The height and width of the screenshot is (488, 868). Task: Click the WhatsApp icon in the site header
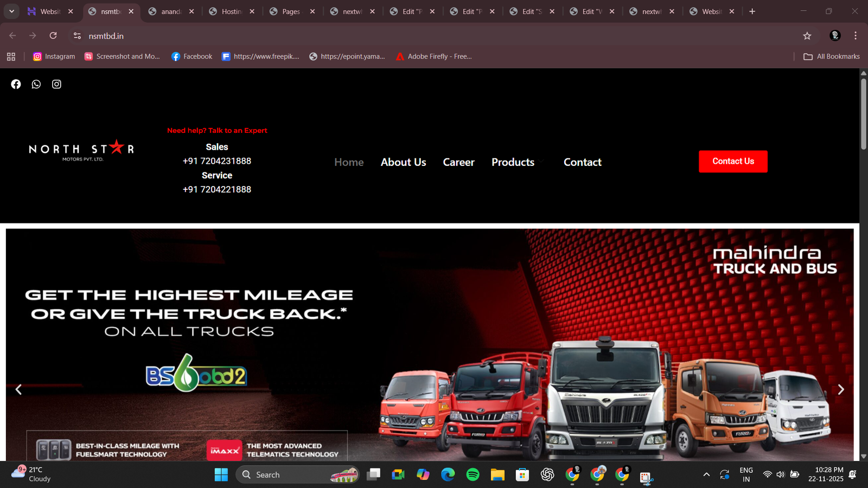pos(36,84)
